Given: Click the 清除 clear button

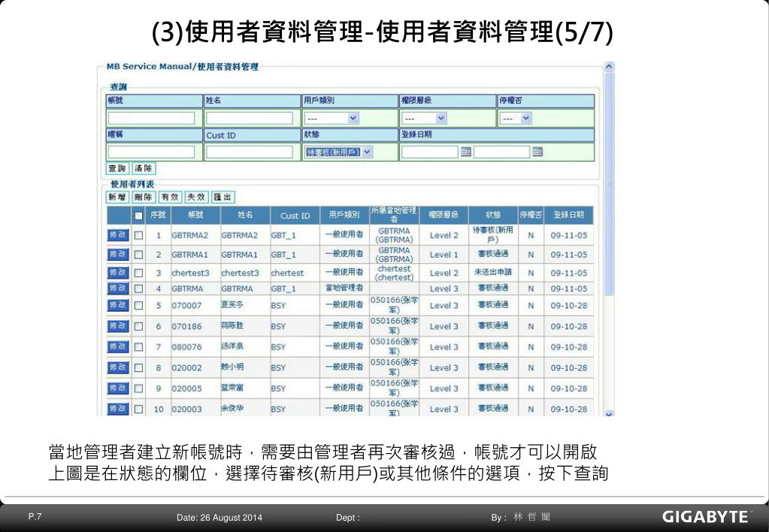Looking at the screenshot, I should pos(144,168).
